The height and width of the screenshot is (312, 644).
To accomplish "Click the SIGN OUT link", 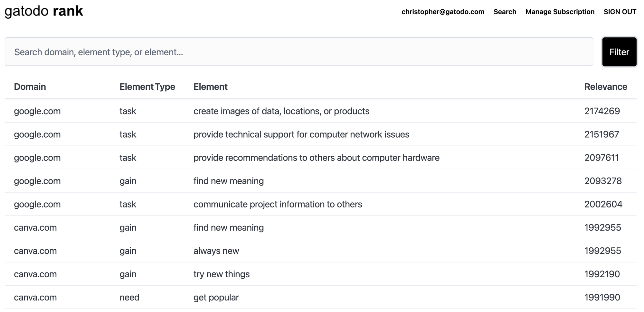I will (x=620, y=12).
